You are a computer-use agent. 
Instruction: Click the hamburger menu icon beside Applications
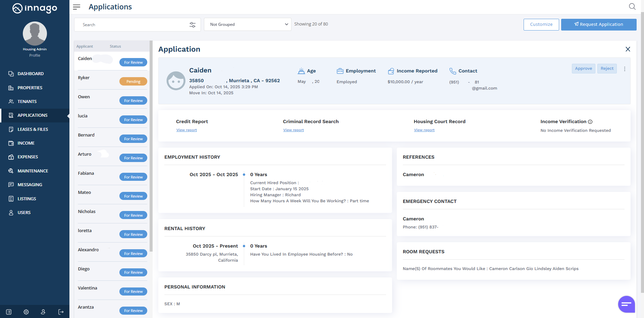76,7
